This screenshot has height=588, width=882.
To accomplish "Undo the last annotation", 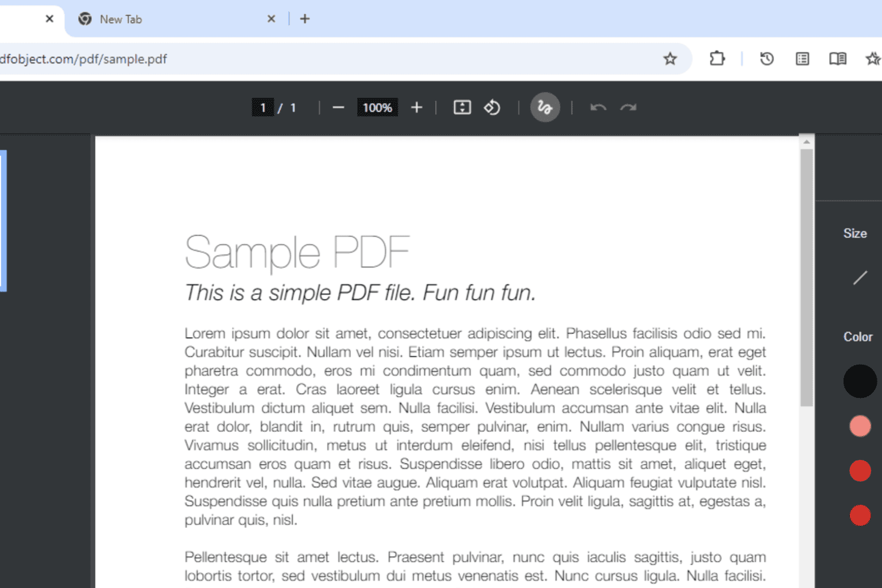I will (598, 107).
